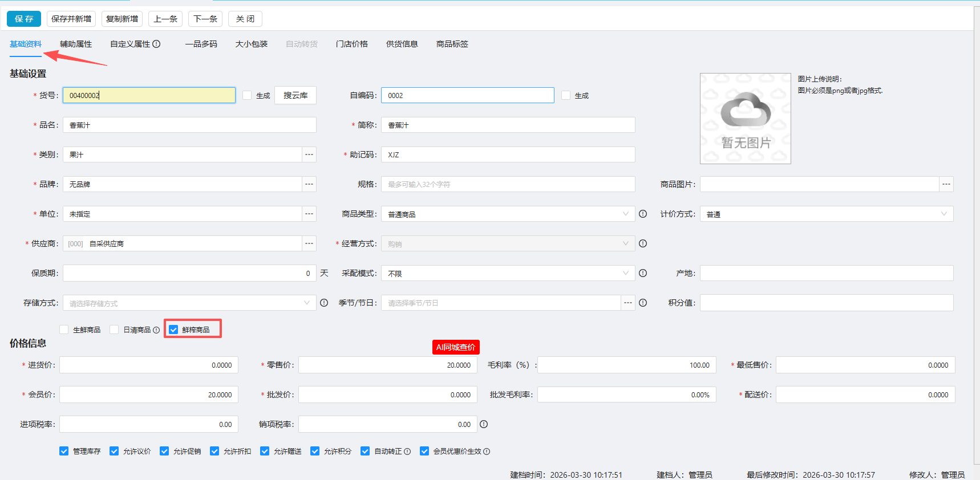
Task: Open image browse ellipsis for 商品图片
Action: pyautogui.click(x=946, y=184)
